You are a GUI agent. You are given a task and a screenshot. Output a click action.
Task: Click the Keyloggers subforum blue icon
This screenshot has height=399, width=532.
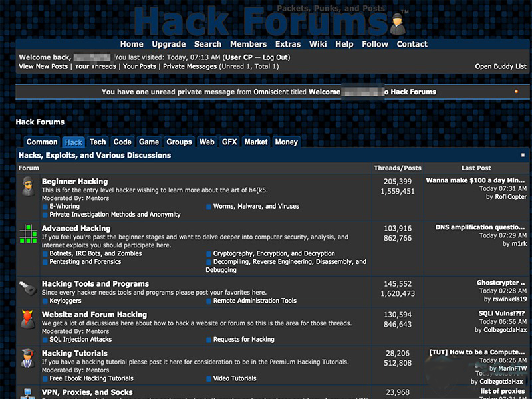click(x=45, y=301)
